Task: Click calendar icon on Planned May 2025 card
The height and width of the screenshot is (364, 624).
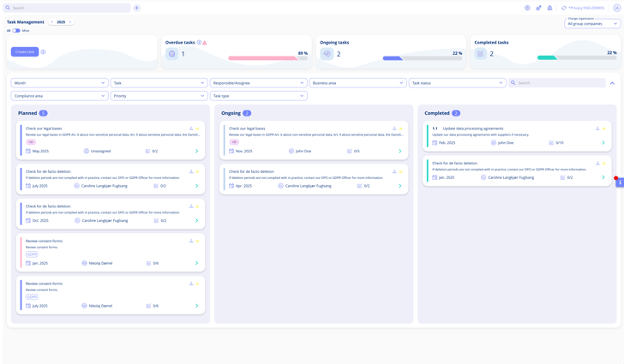Action: point(28,152)
